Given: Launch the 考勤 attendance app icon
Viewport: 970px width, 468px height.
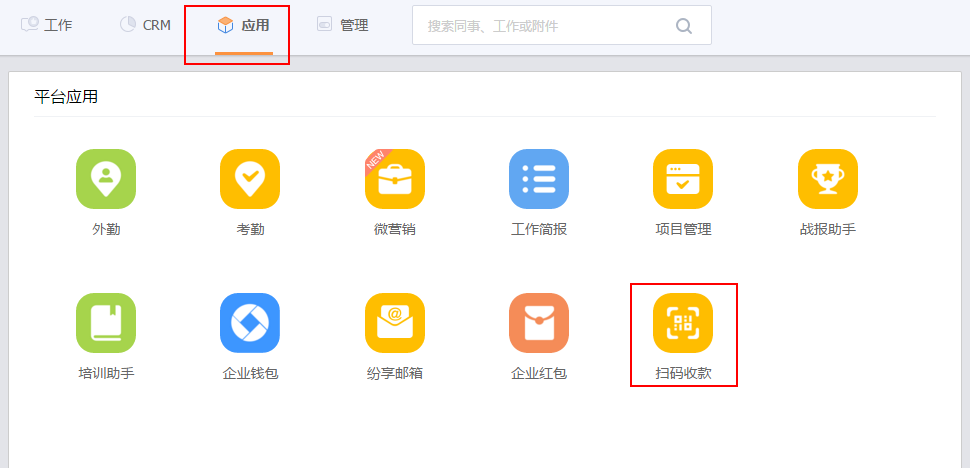Looking at the screenshot, I should point(250,179).
